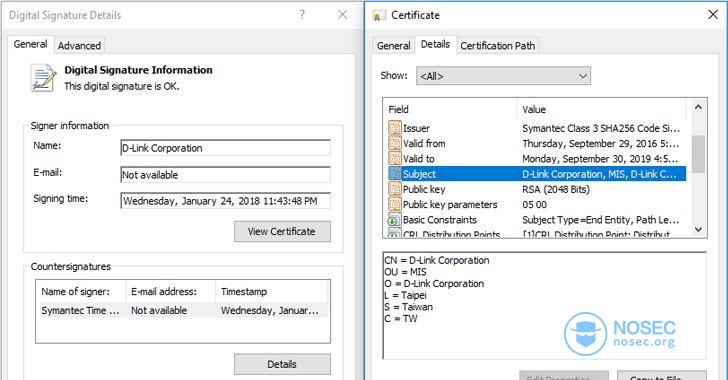Click the field list vertical scrollbar thumb

click(698, 154)
